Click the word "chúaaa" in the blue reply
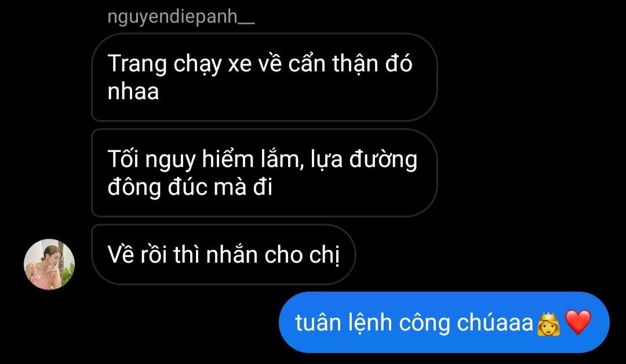The image size is (626, 364). pyautogui.click(x=495, y=322)
